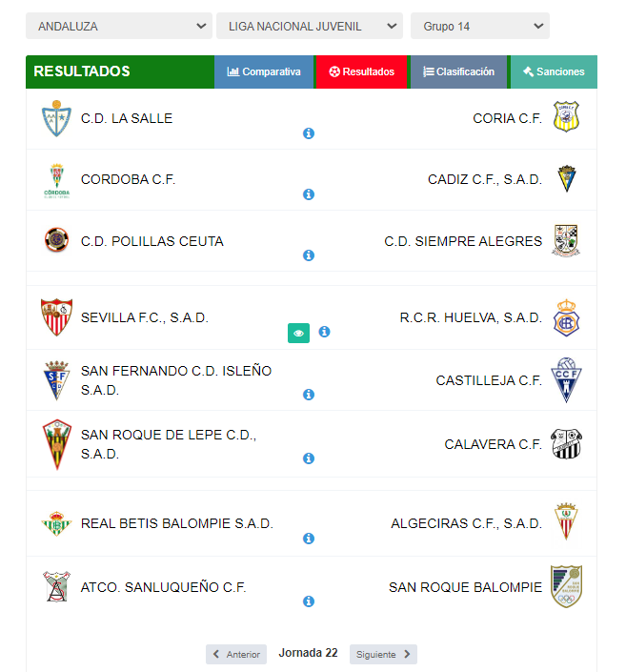Click the Real Betis Balompie crest
626x672 pixels.
click(56, 523)
